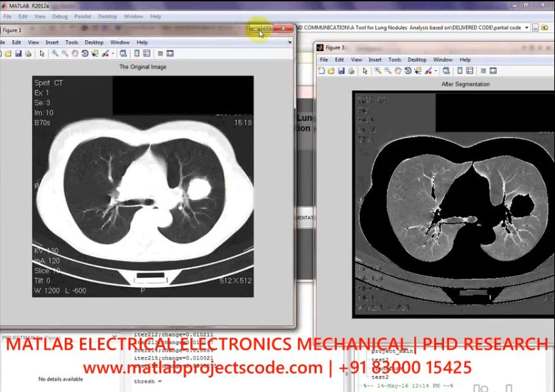The image size is (555, 392).
Task: Create new figure from Figure 3 toolbar
Action: [321, 71]
